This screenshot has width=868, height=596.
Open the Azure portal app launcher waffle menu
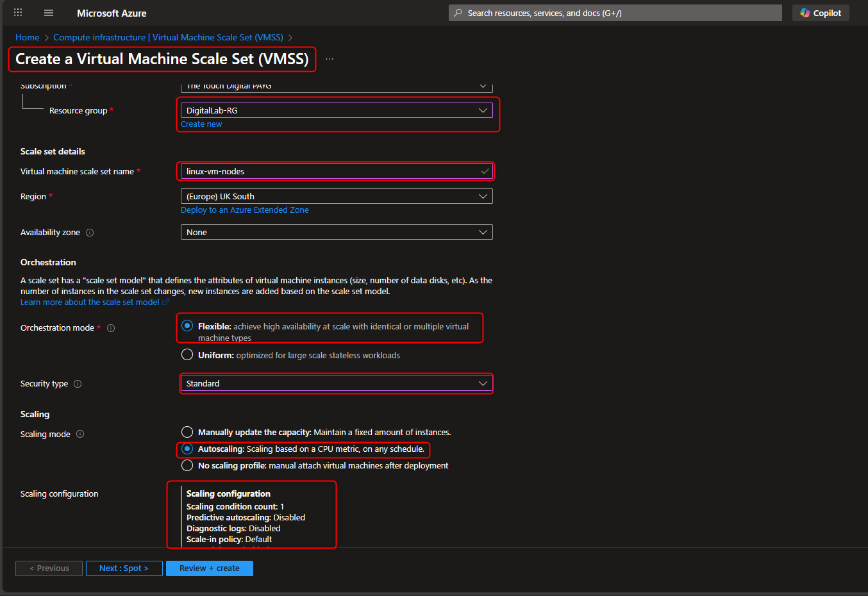click(x=17, y=12)
